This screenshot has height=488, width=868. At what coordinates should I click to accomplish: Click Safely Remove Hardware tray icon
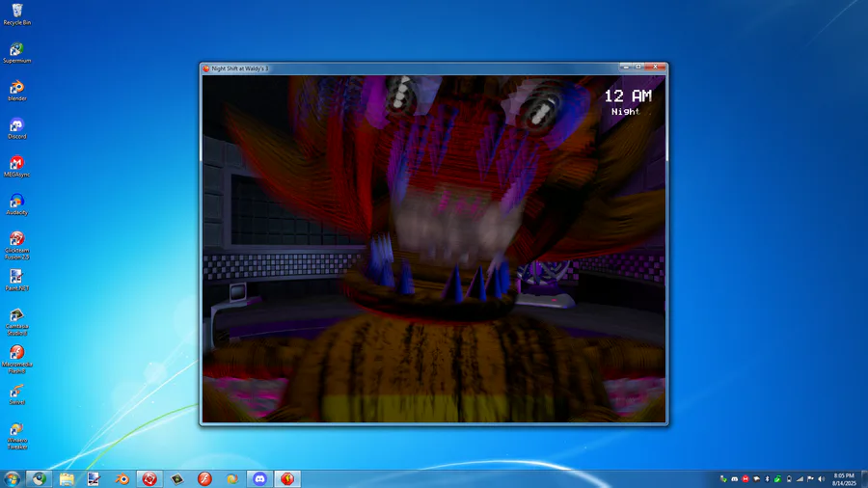click(x=723, y=479)
